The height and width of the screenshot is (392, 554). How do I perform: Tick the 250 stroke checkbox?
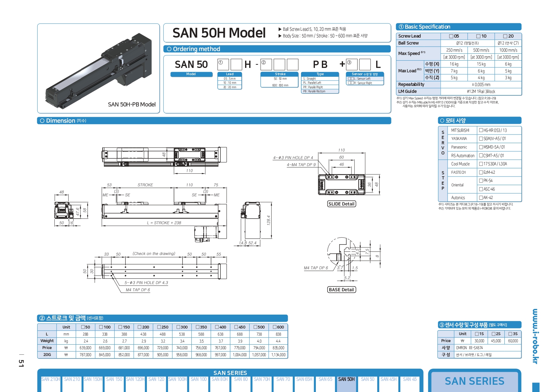click(x=159, y=327)
